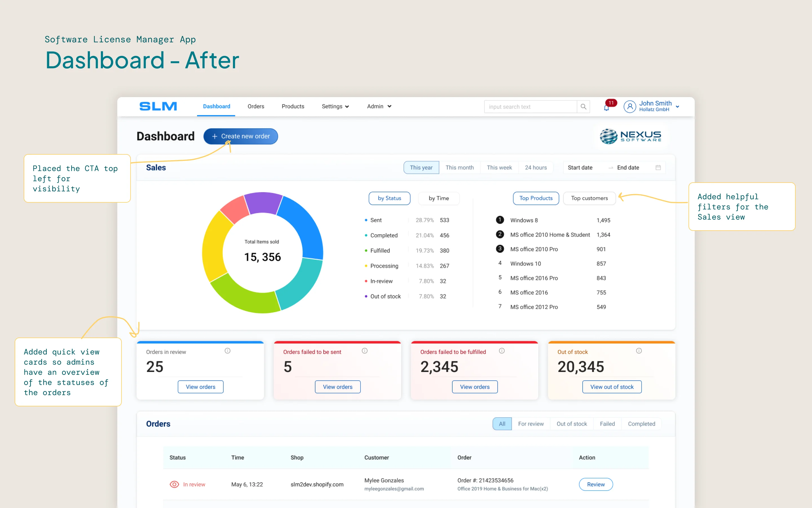
Task: Click info icon on Out of stock card
Action: click(639, 351)
